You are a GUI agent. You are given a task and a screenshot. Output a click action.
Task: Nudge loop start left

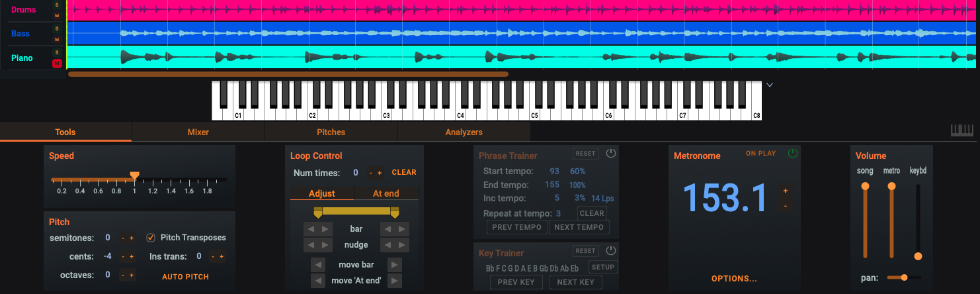point(311,245)
